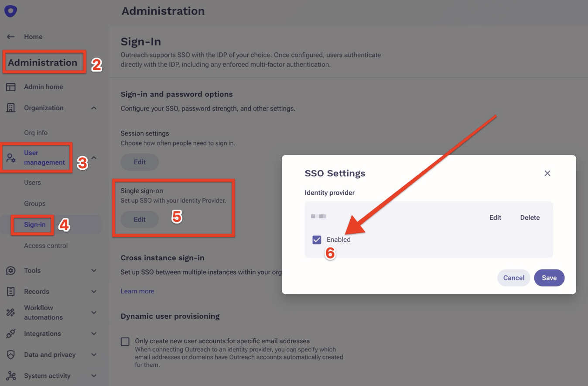Click the Records icon in sidebar

coord(11,292)
